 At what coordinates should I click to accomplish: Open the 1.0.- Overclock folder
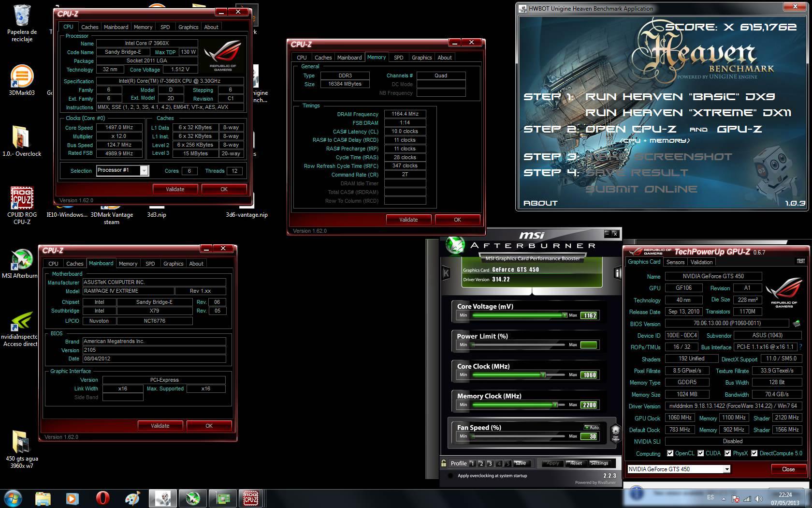[x=22, y=141]
